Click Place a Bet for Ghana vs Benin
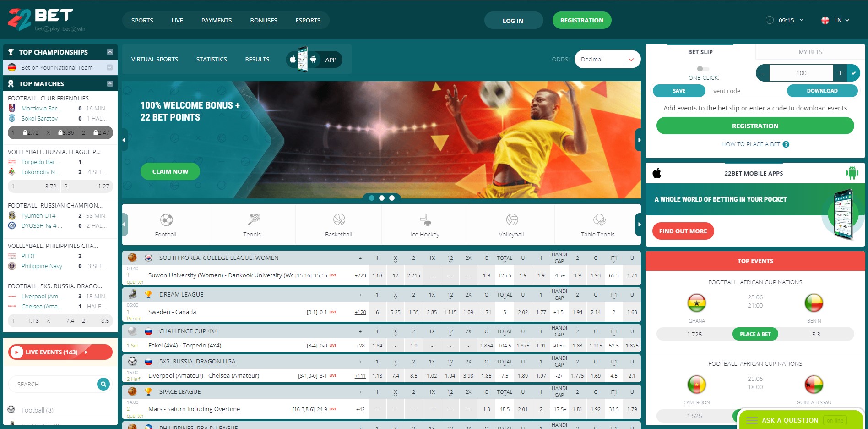This screenshot has width=868, height=429. (755, 334)
